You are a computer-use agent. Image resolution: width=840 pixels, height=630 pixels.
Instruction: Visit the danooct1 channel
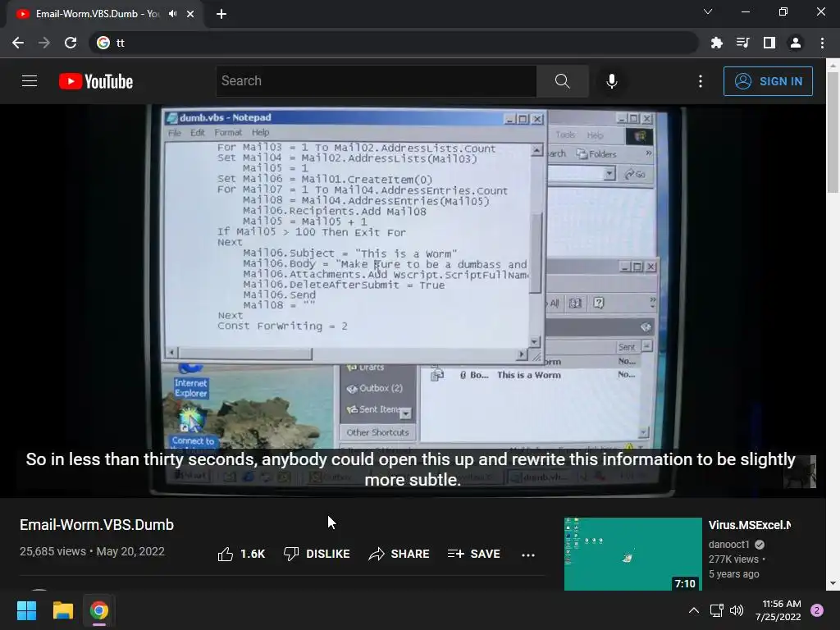[x=728, y=545]
